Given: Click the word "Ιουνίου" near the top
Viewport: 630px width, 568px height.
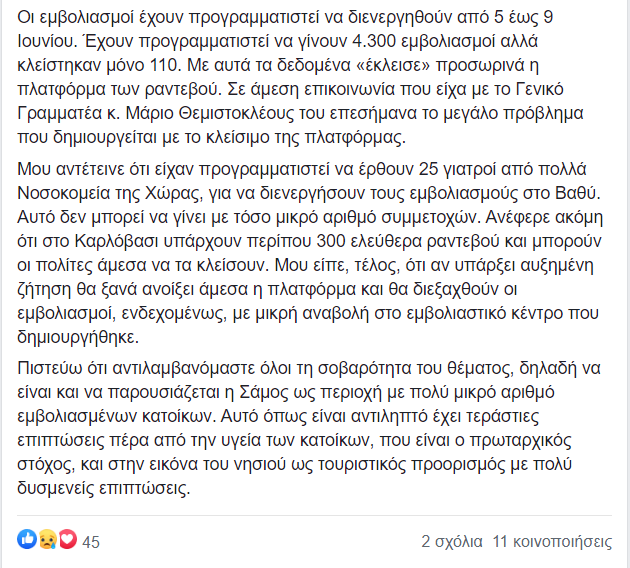Looking at the screenshot, I should 47,41.
